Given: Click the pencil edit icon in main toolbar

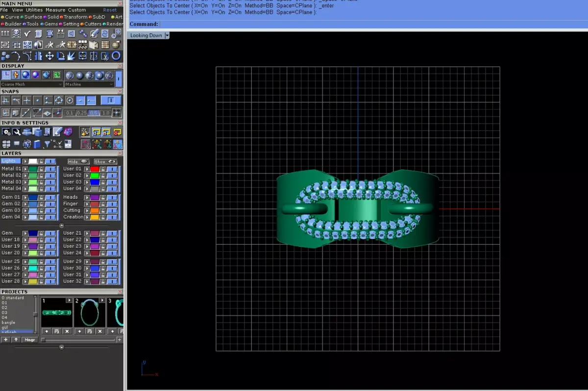Looking at the screenshot, I should click(x=94, y=33).
